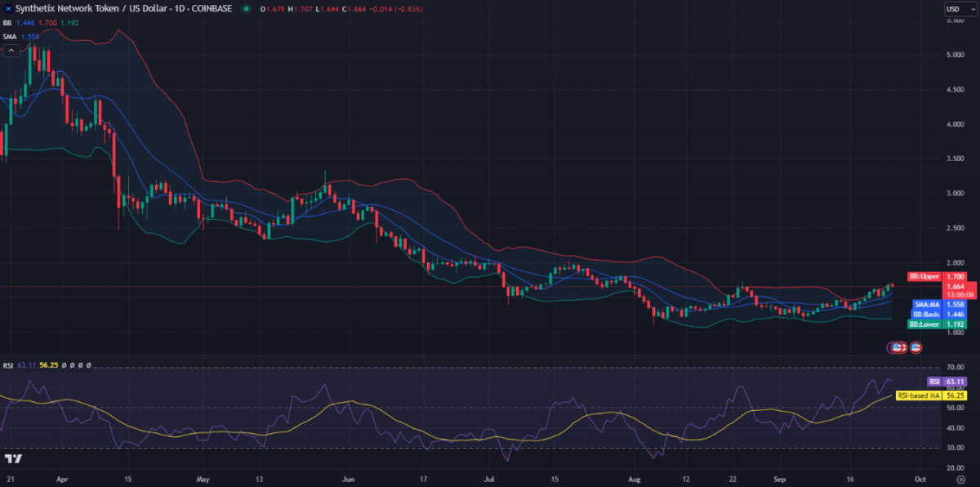Click the BB:Upper price label
The height and width of the screenshot is (487, 980).
(x=926, y=276)
